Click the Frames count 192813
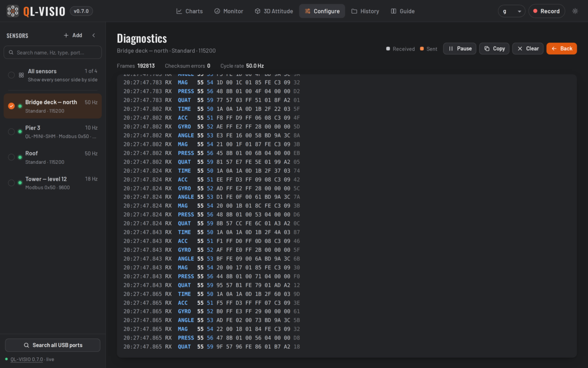Viewport: 588px width, 368px height. pos(146,66)
